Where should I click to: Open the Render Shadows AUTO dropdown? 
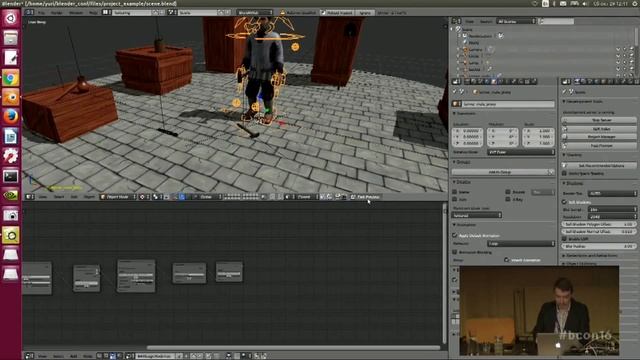click(612, 193)
